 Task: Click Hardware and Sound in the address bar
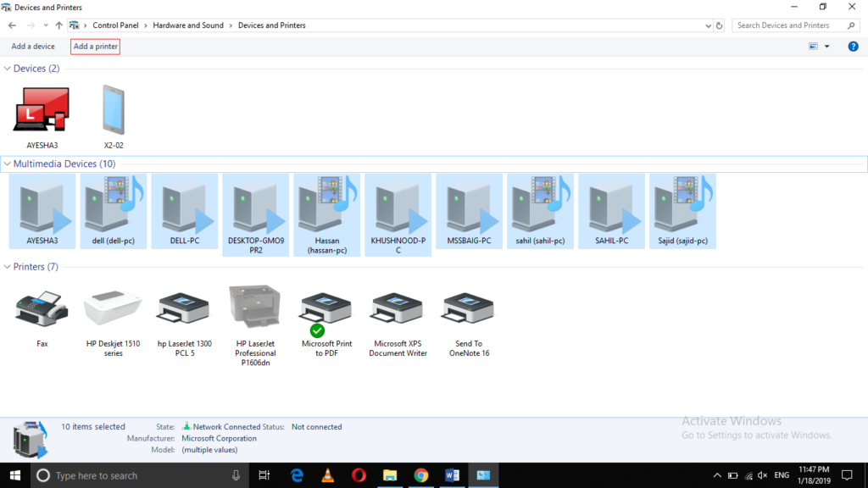pos(188,25)
